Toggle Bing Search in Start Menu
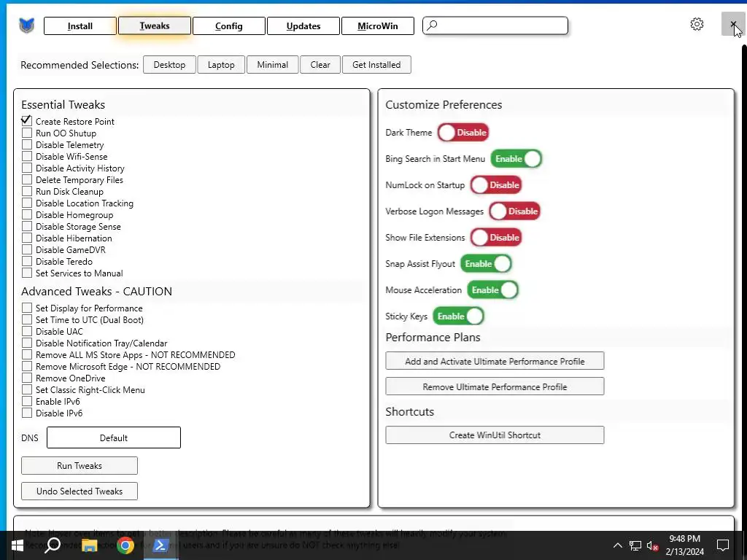This screenshot has height=560, width=747. (x=516, y=158)
